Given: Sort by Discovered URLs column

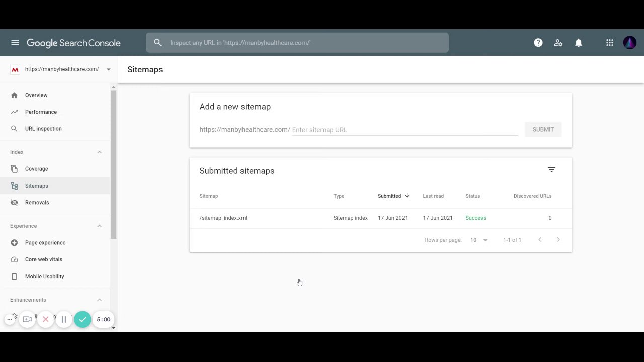Looking at the screenshot, I should (532, 196).
